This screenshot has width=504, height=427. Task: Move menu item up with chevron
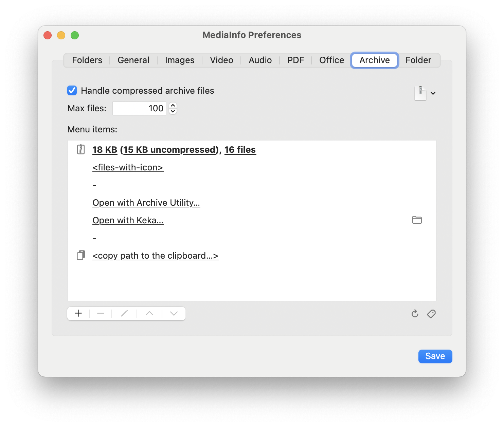(x=149, y=313)
